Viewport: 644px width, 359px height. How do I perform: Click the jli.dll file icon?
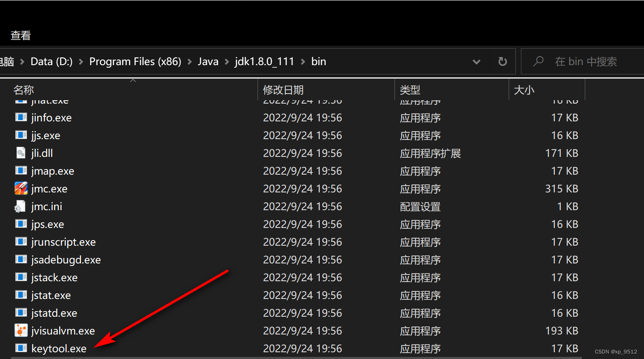coord(21,153)
